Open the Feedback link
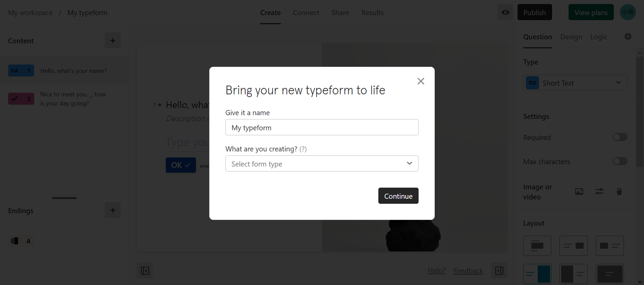The image size is (644, 285). (468, 271)
